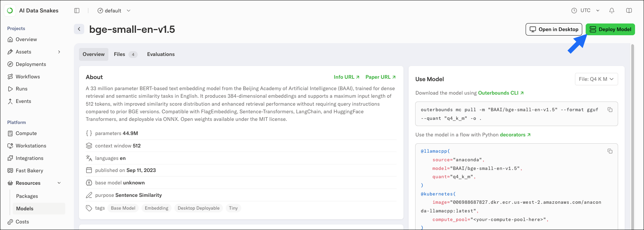The image size is (644, 230).
Task: Click the purpose Sentence Similarity row
Action: (241, 195)
